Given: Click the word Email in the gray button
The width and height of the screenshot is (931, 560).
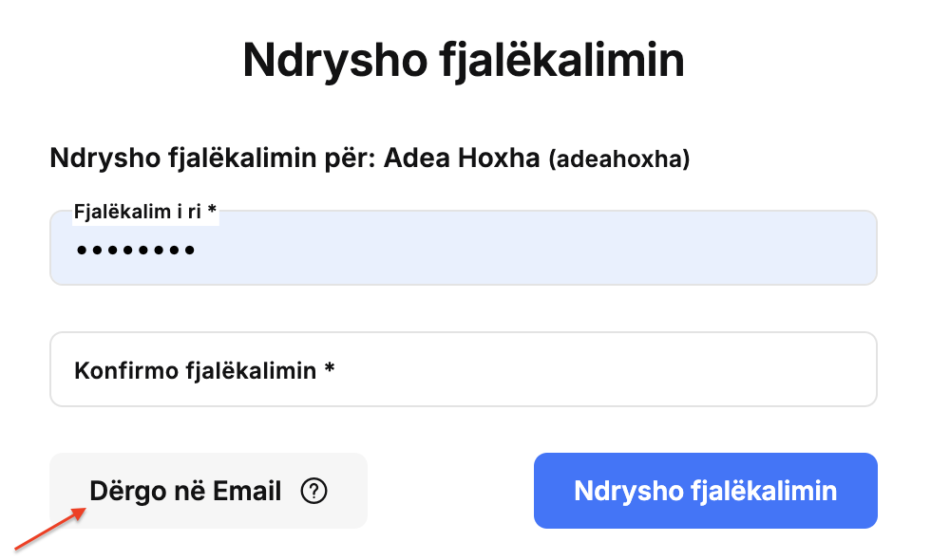Looking at the screenshot, I should [247, 492].
